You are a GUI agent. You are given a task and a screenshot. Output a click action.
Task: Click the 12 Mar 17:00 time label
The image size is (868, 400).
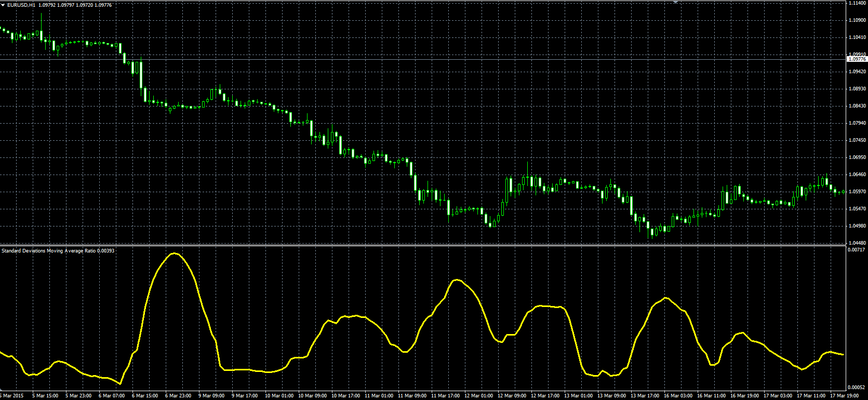[x=545, y=396]
